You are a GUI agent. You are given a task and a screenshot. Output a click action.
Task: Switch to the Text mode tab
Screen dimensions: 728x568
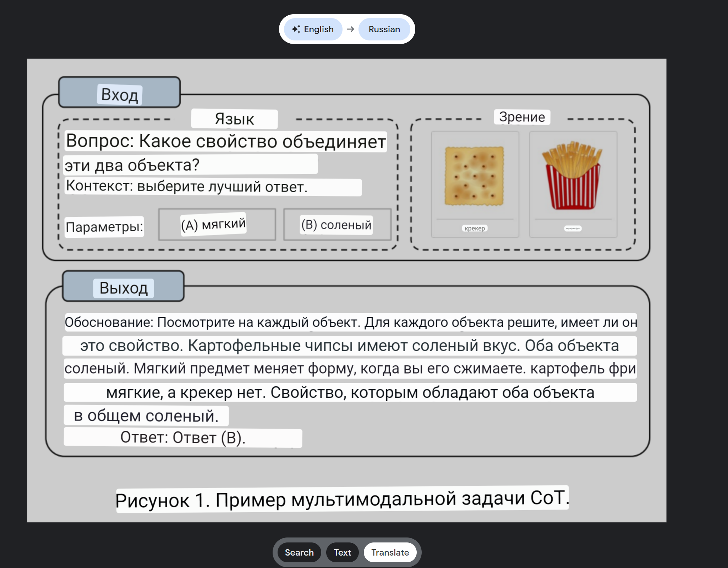(342, 552)
